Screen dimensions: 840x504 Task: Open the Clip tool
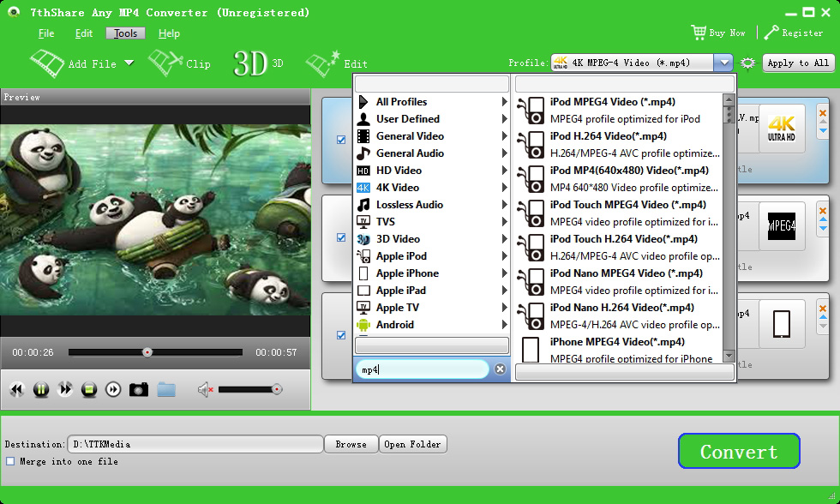pyautogui.click(x=165, y=63)
